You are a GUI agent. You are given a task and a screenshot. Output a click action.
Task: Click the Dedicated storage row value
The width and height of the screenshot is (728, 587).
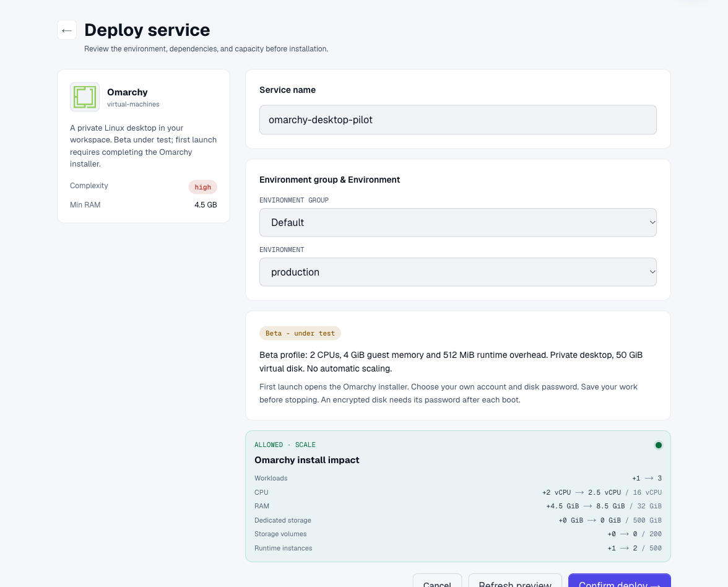610,520
